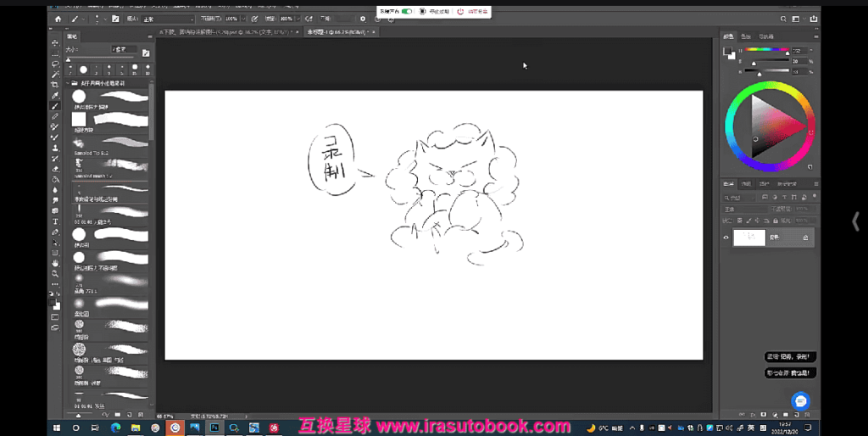Click the lock icon on the background layer
The height and width of the screenshot is (436, 868).
tap(805, 238)
